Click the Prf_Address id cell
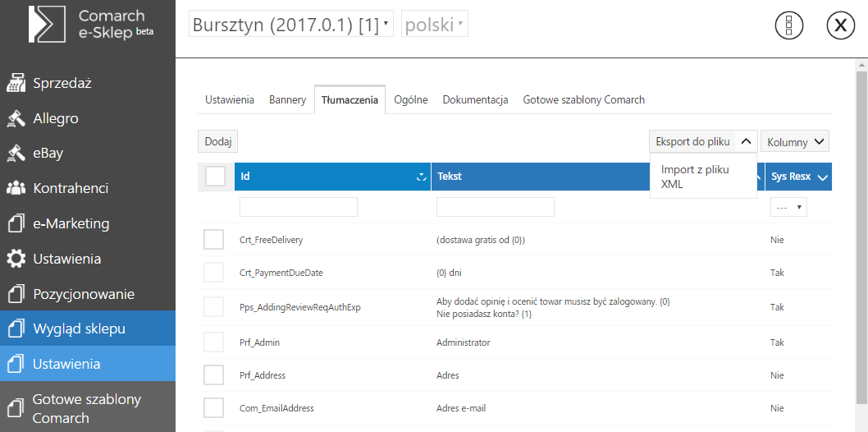The image size is (868, 432). [x=263, y=375]
